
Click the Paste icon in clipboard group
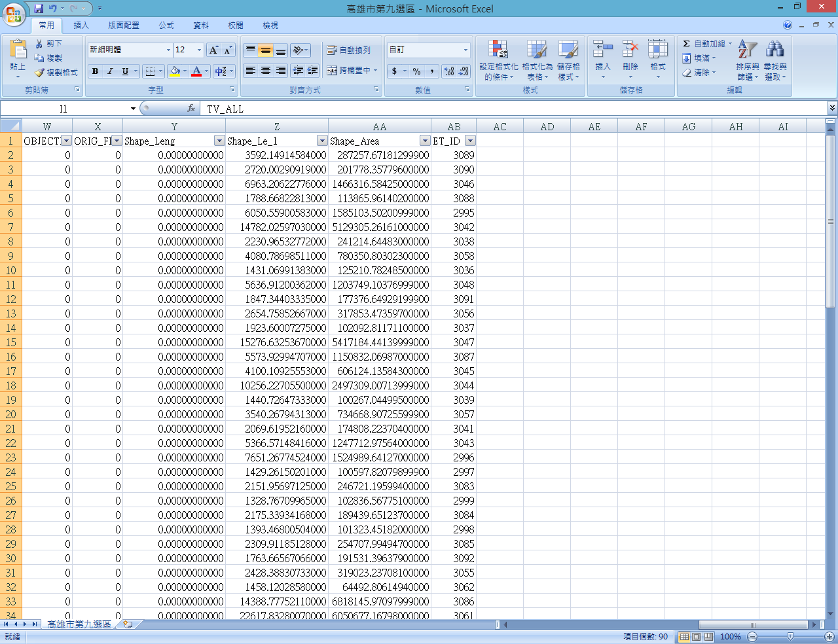coord(18,51)
